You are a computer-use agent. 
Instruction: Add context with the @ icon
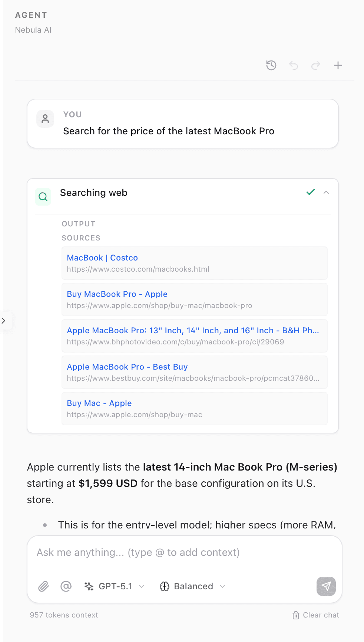(66, 586)
